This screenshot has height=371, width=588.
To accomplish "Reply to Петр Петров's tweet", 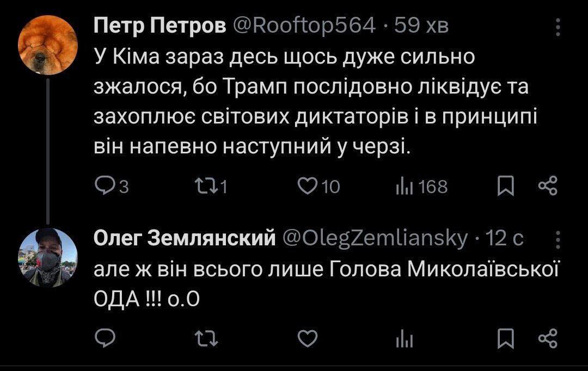I will coord(103,187).
